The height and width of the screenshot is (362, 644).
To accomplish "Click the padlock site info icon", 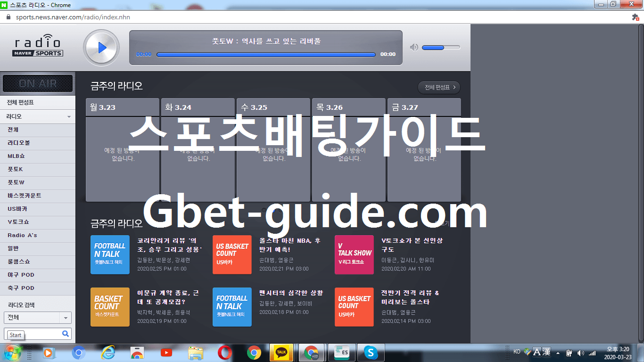I will click(8, 17).
